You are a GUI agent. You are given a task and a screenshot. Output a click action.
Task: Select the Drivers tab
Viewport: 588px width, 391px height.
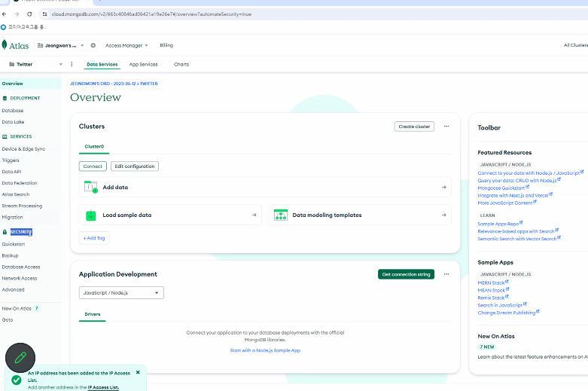tap(93, 314)
